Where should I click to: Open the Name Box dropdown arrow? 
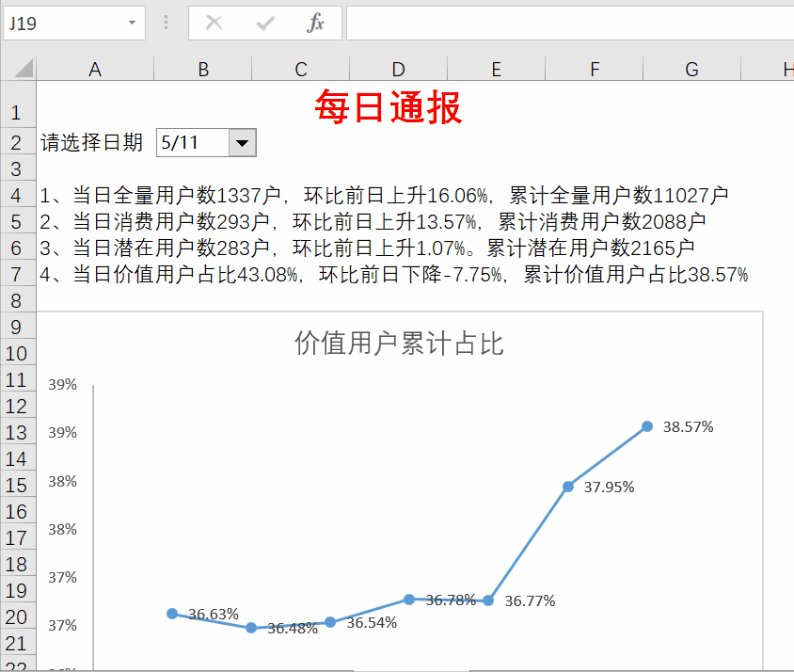[x=132, y=23]
